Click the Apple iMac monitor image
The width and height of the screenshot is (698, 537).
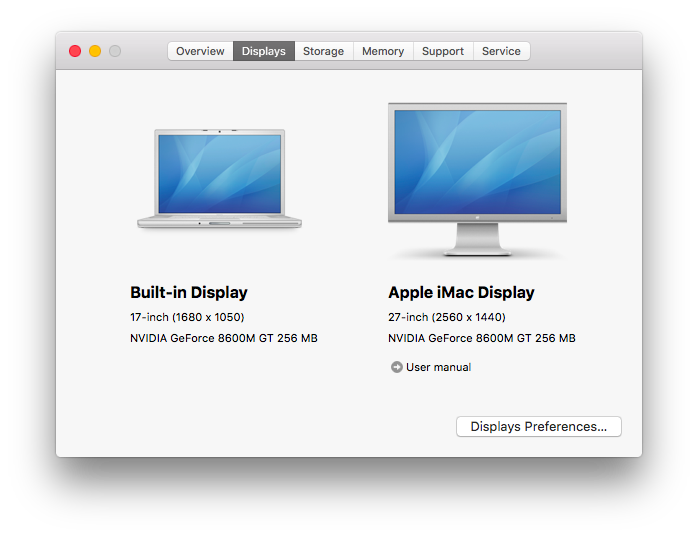477,179
